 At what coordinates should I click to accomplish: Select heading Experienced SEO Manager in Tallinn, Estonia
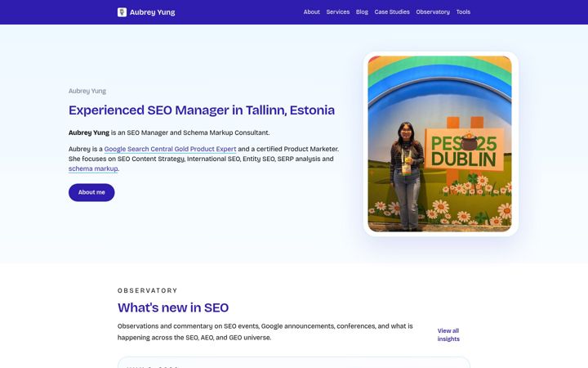202,110
